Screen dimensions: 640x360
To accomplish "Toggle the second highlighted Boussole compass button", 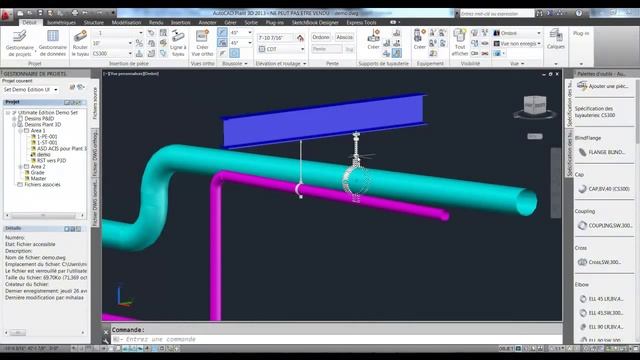I will [x=222, y=42].
